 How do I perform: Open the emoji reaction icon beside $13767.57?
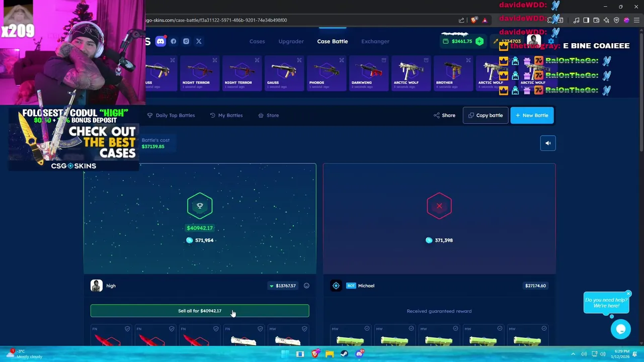pos(306,286)
